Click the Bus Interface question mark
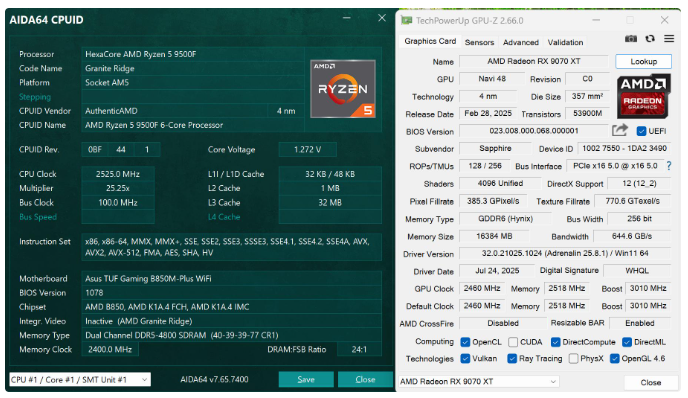Image resolution: width=688 pixels, height=398 pixels. 669,166
